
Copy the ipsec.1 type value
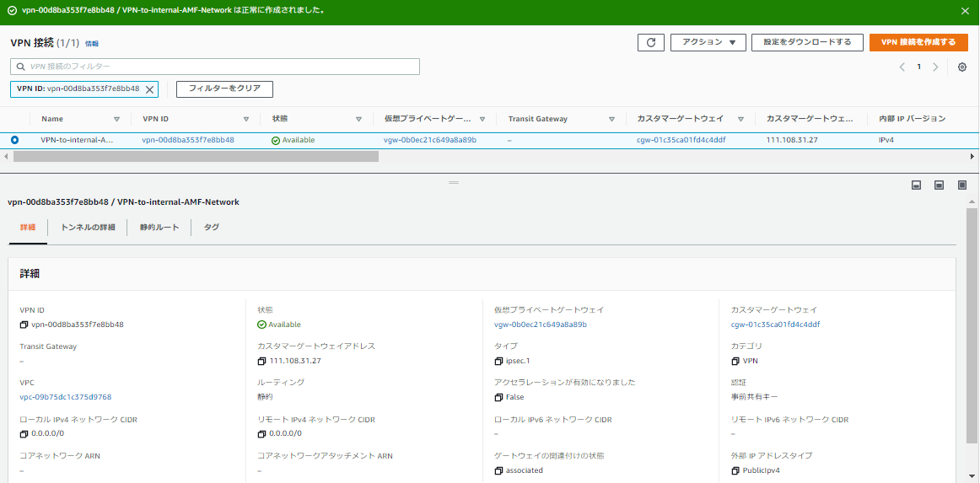tap(499, 361)
